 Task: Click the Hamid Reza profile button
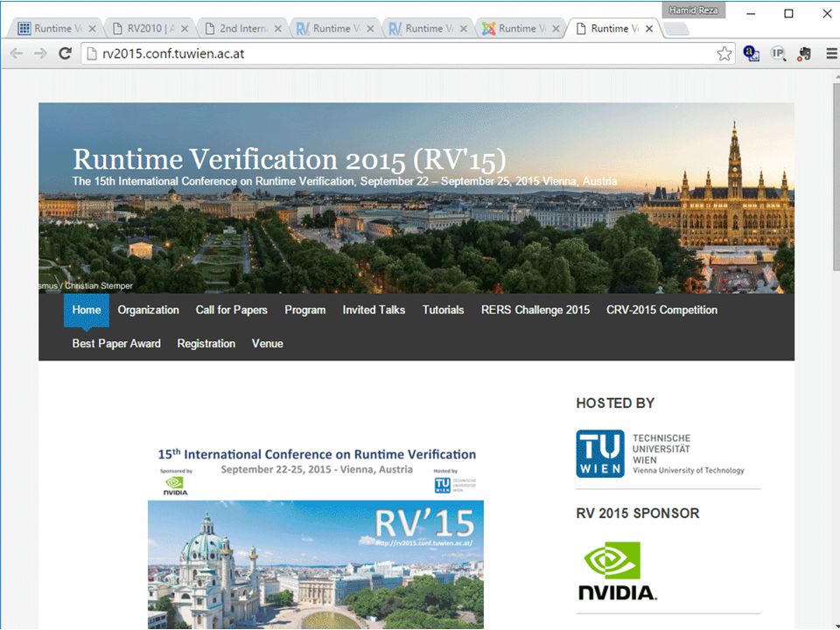pos(693,10)
